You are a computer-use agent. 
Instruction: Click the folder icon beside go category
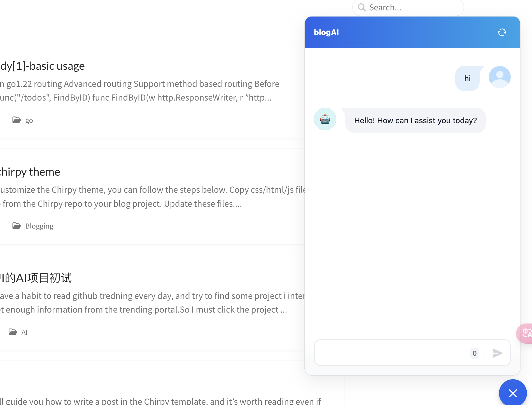[17, 120]
